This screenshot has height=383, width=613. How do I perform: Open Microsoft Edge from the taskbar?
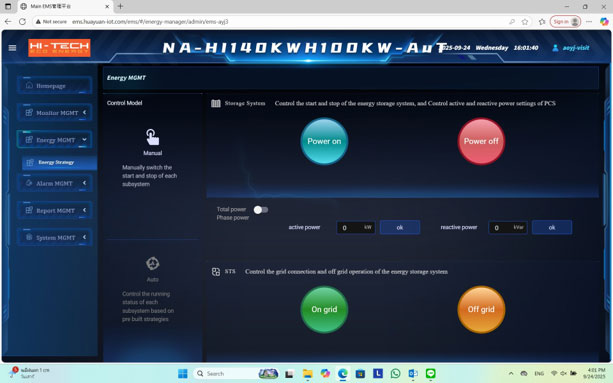click(x=342, y=374)
